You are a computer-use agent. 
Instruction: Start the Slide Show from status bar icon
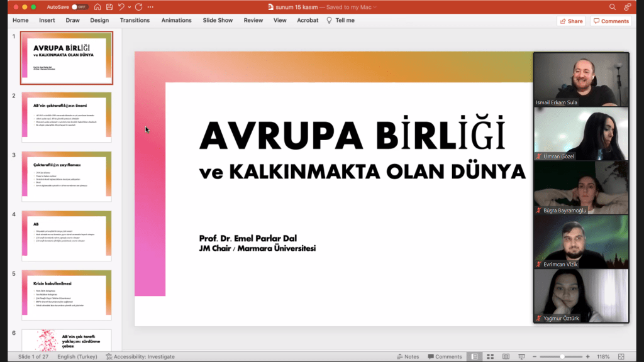click(x=521, y=356)
